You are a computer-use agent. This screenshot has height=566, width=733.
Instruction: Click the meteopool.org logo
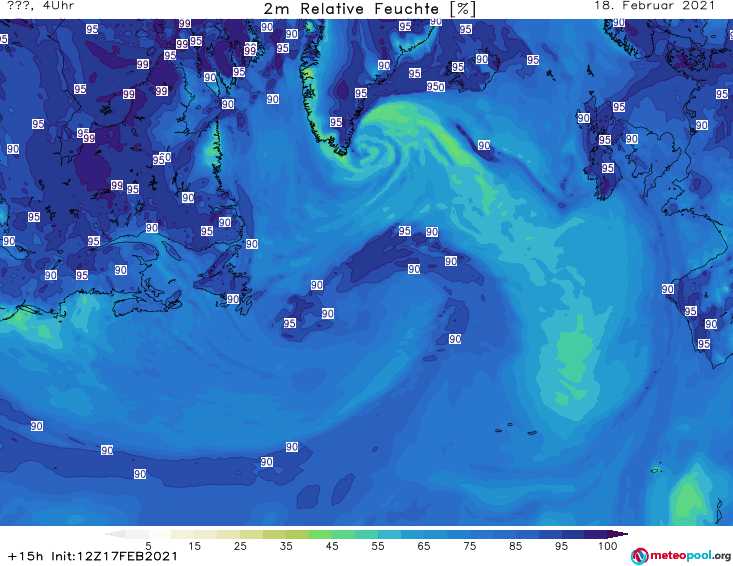coord(681,556)
